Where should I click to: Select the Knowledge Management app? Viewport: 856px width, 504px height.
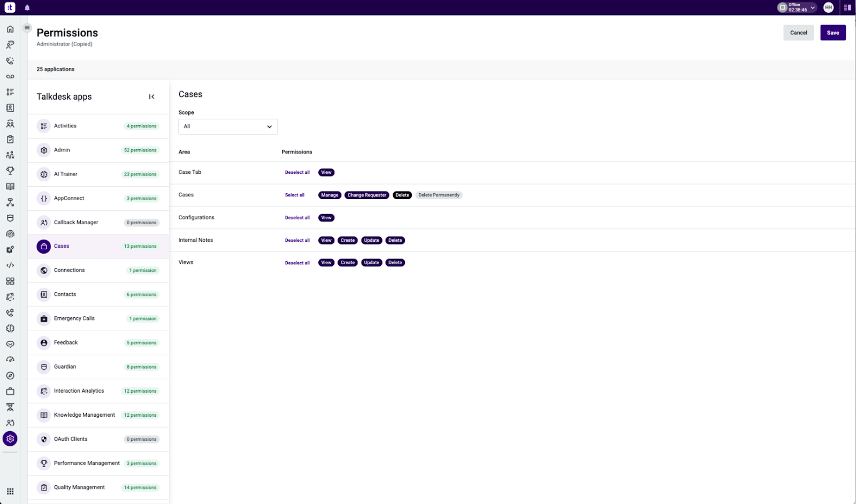coord(98,415)
